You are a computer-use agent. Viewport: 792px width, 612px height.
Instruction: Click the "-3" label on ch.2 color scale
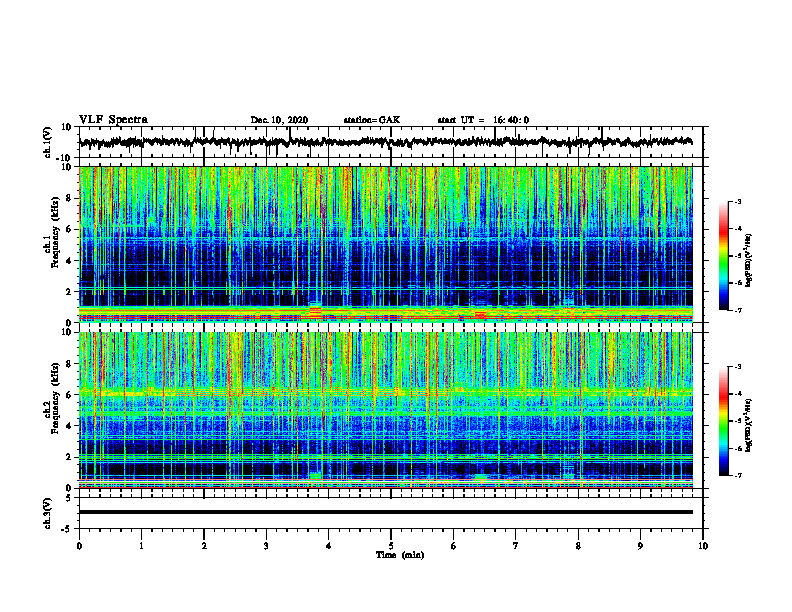point(738,367)
